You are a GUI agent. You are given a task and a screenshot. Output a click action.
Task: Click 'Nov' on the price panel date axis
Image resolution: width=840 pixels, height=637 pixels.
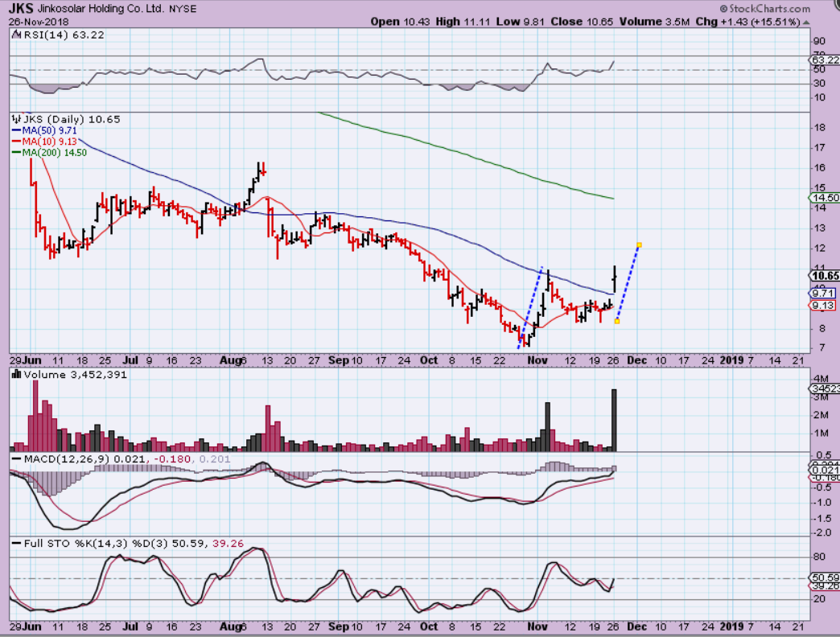tap(537, 360)
